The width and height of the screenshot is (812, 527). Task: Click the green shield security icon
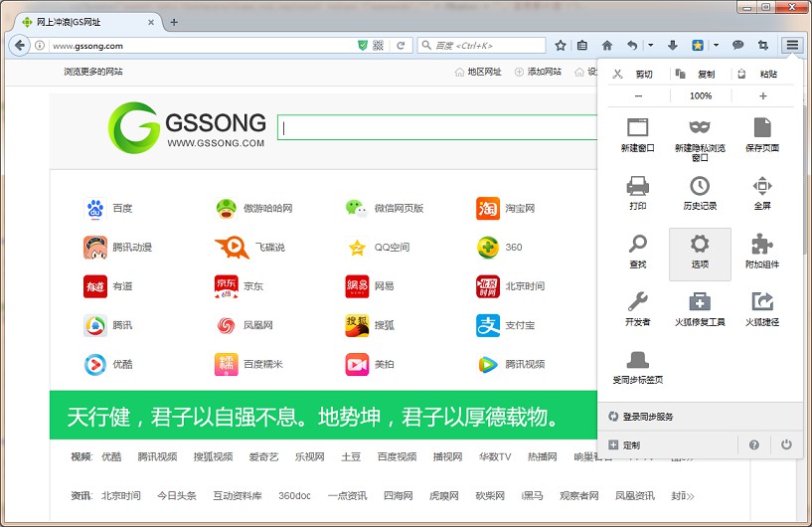(x=363, y=46)
